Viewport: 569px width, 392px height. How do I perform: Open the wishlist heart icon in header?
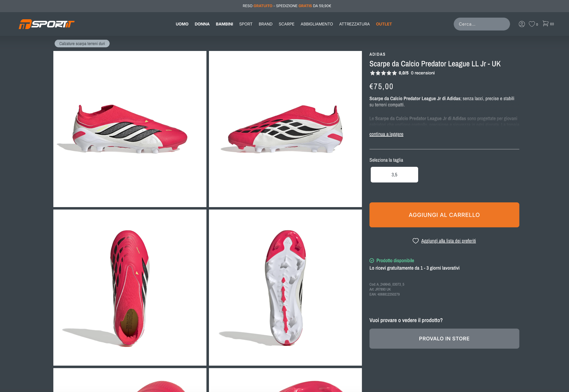532,24
